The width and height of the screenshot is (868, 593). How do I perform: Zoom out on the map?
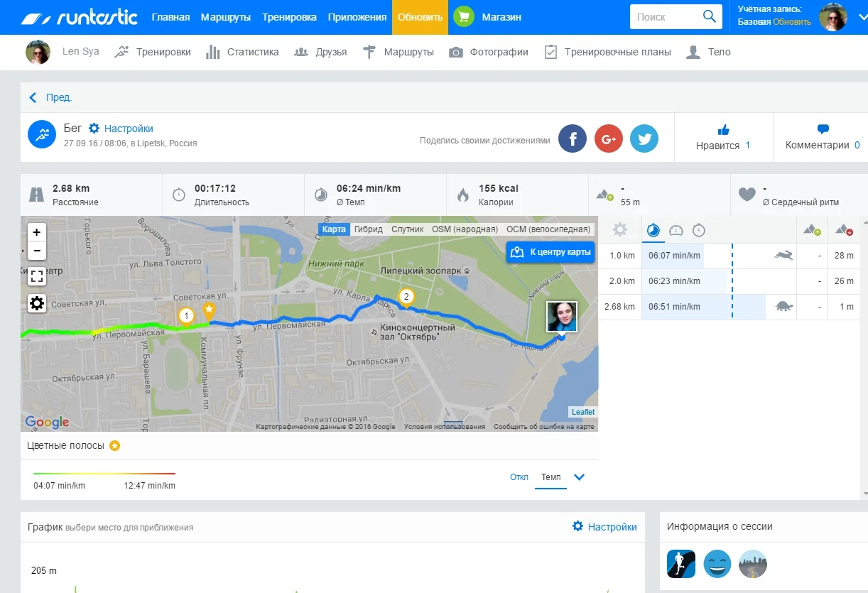coord(37,251)
